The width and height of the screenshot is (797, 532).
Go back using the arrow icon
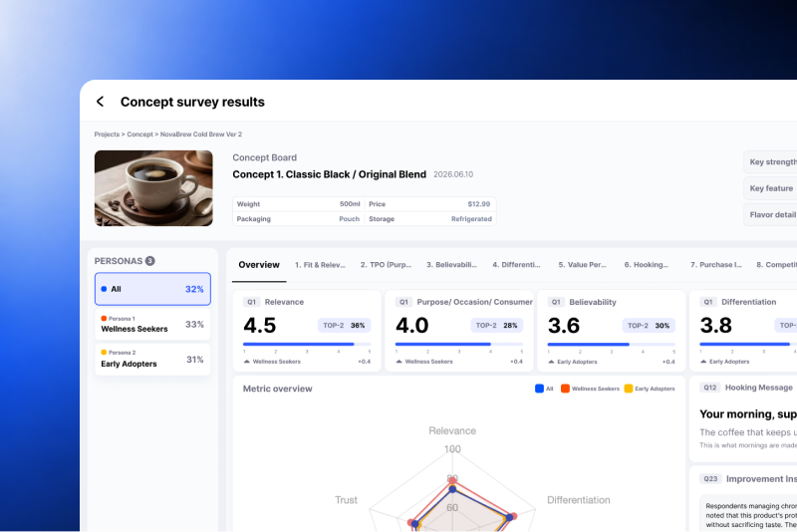click(x=101, y=102)
